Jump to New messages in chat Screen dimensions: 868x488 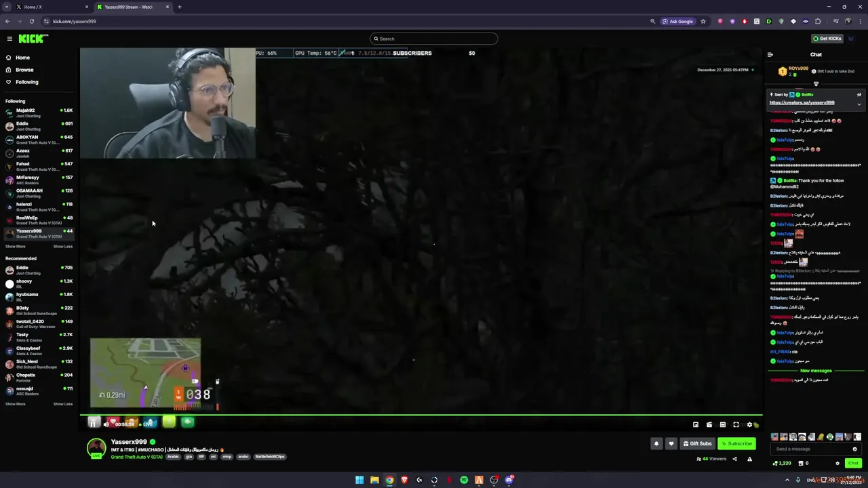coord(816,371)
